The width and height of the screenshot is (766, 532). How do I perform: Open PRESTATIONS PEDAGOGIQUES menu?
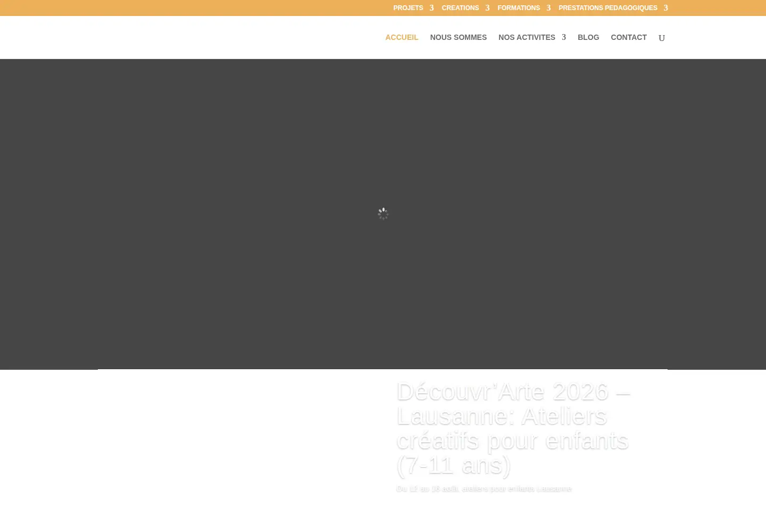click(x=608, y=8)
